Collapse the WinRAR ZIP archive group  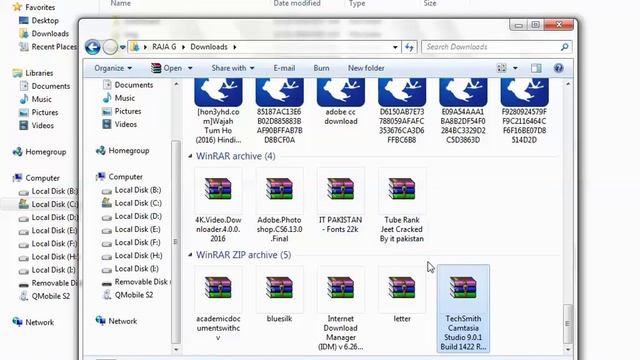click(190, 255)
